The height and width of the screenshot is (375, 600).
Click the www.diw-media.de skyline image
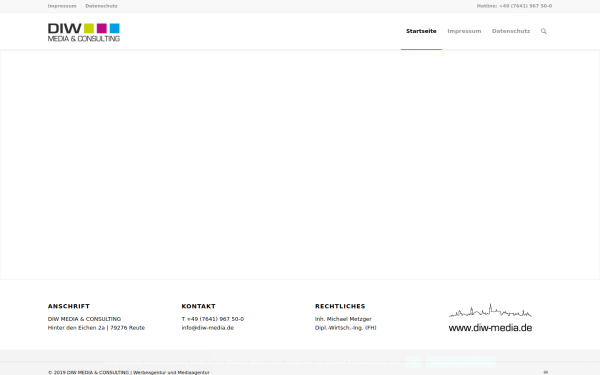(490, 318)
